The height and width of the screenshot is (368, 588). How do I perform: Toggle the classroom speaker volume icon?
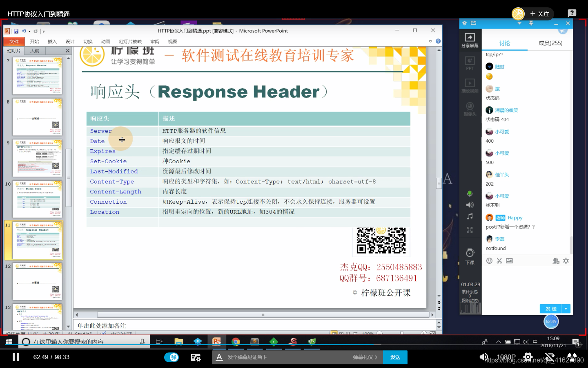pyautogui.click(x=470, y=205)
